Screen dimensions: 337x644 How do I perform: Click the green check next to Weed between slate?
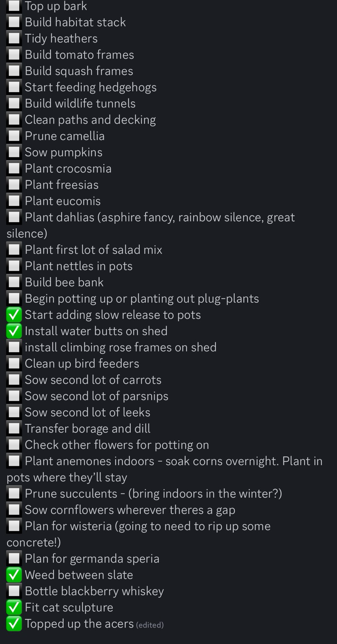14,575
